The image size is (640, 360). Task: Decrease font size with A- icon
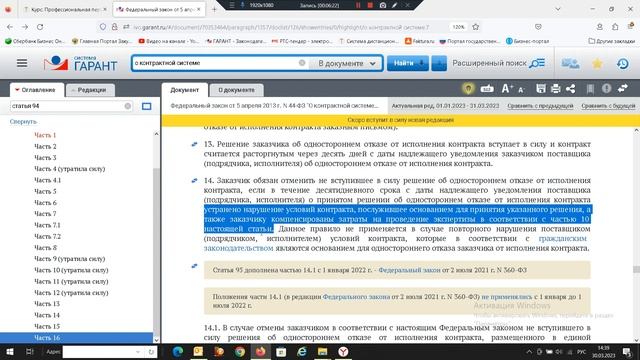click(x=521, y=89)
